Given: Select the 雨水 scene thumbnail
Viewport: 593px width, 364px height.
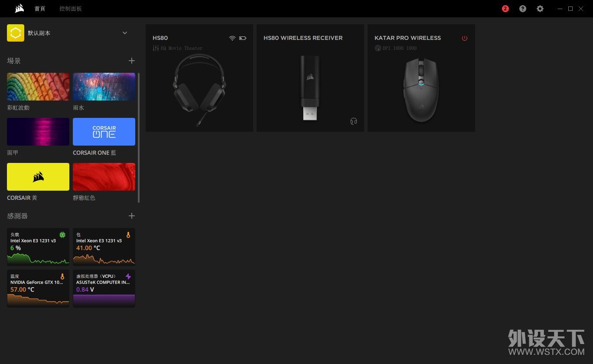Looking at the screenshot, I should coord(104,87).
